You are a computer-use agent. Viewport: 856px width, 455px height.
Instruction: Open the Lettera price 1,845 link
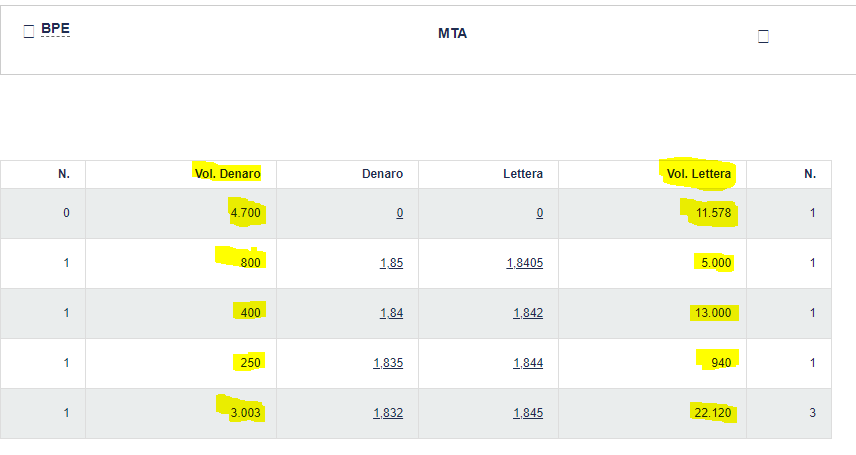pyautogui.click(x=528, y=413)
